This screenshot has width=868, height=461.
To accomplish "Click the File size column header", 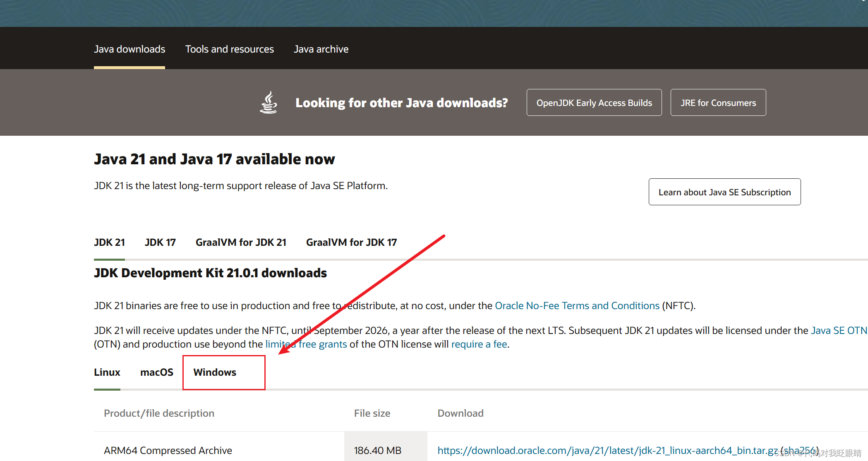I will (372, 413).
